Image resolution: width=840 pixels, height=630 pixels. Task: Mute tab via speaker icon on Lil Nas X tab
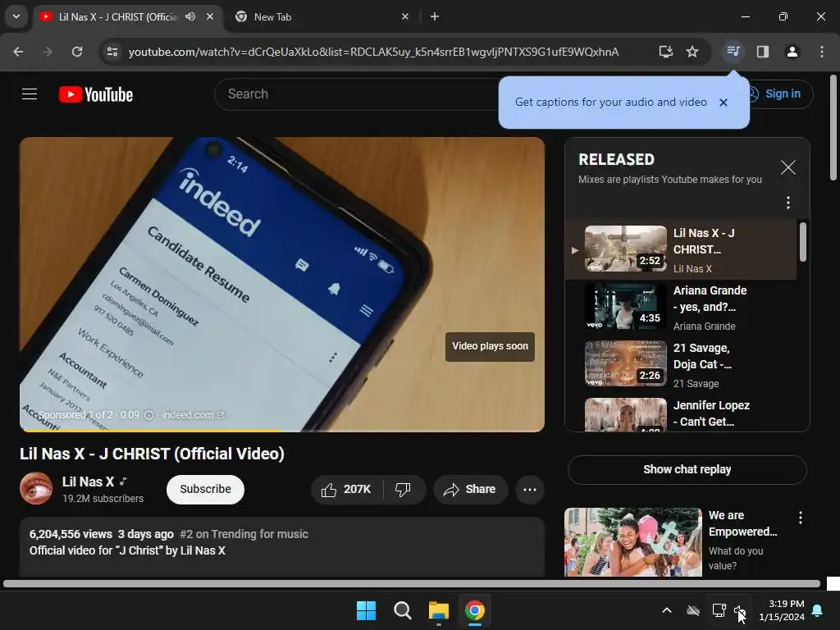[x=190, y=16]
